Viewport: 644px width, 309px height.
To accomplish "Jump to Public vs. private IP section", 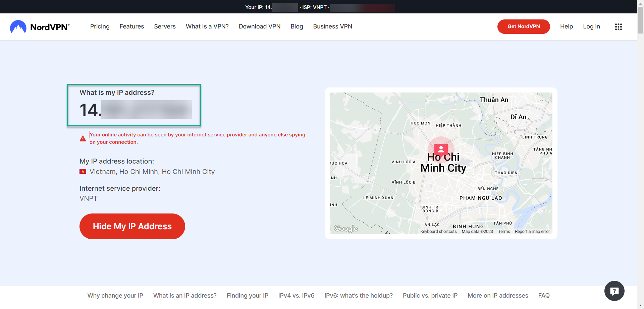I will (x=430, y=296).
